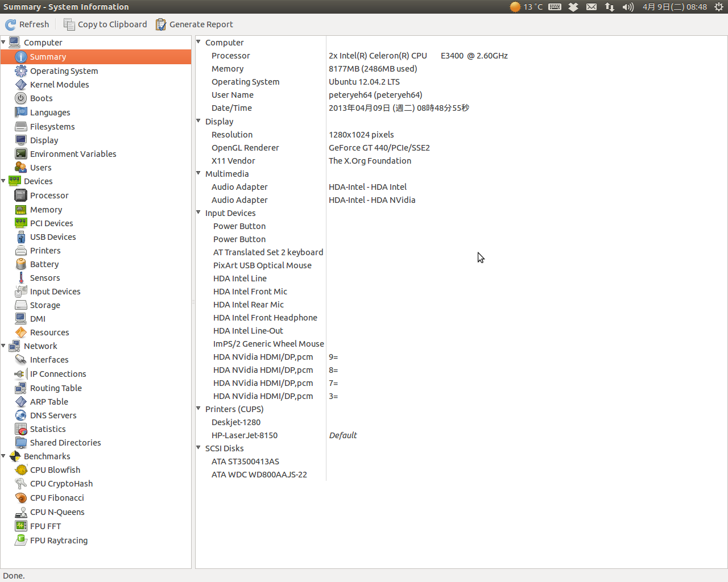
Task: Collapse the SCSI Disks group
Action: pos(198,448)
